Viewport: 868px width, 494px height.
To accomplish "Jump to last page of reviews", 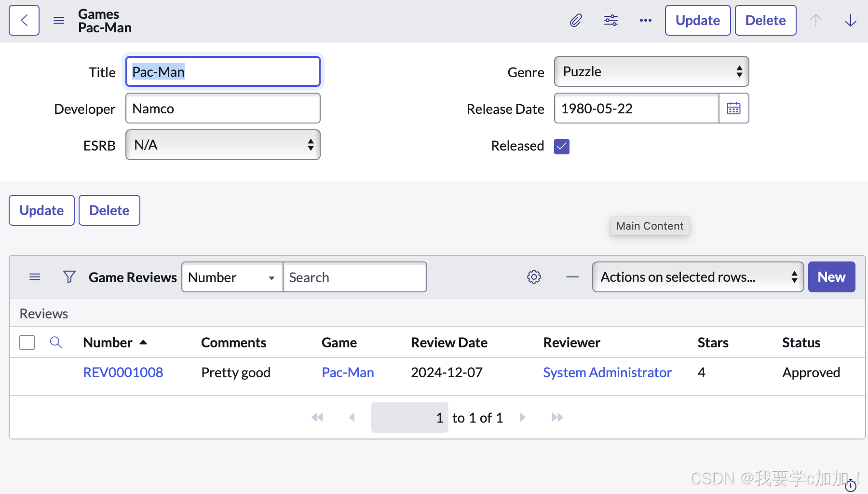I will pos(557,417).
